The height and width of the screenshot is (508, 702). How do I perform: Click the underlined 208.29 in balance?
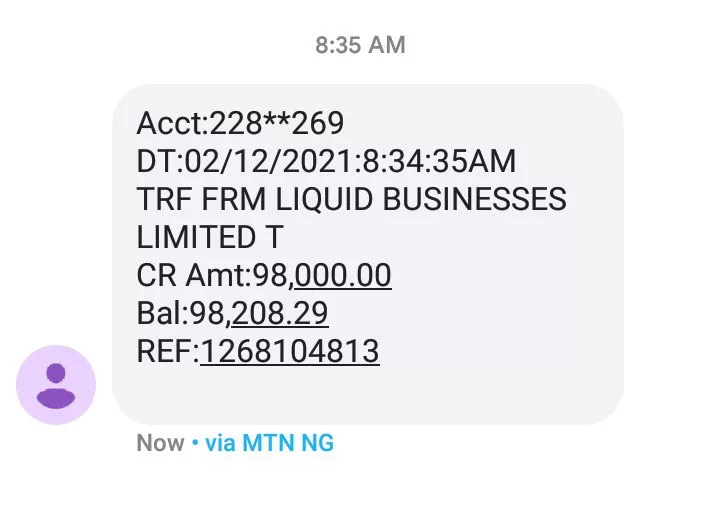pyautogui.click(x=280, y=313)
